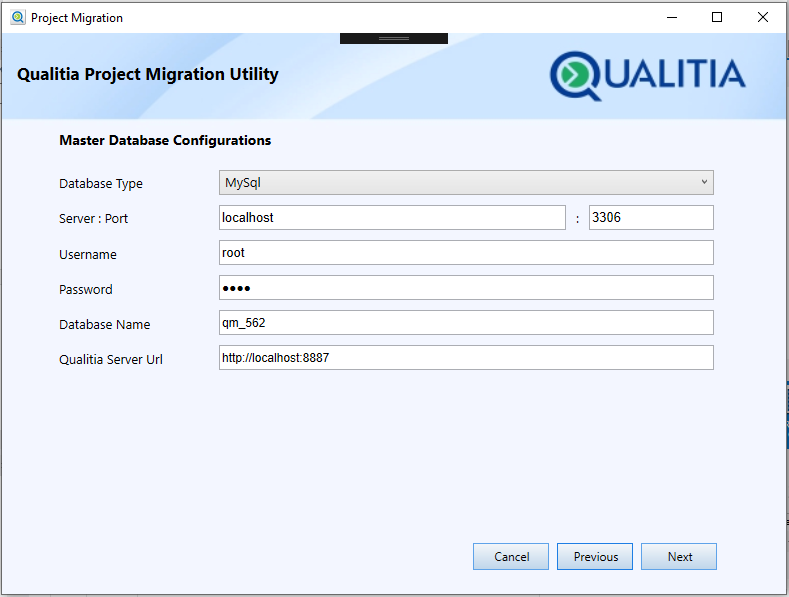Screen dimensions: 789x597
Task: Click the Server : Port label
Action: tap(94, 219)
